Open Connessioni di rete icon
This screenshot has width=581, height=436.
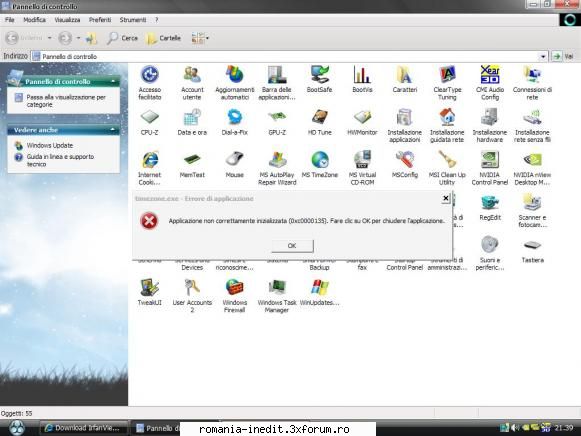pos(532,83)
